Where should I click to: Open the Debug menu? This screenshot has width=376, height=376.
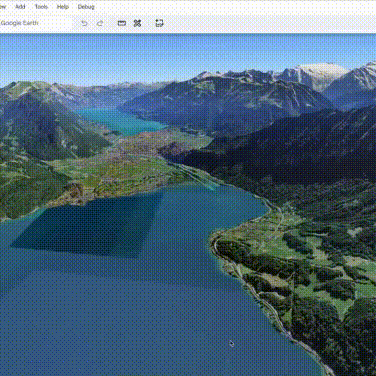coord(86,7)
